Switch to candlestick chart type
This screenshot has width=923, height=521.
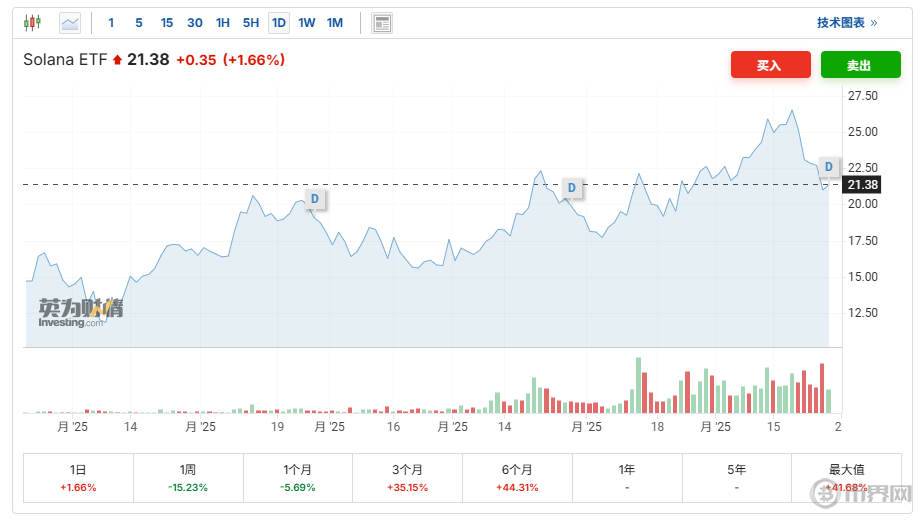(32, 22)
